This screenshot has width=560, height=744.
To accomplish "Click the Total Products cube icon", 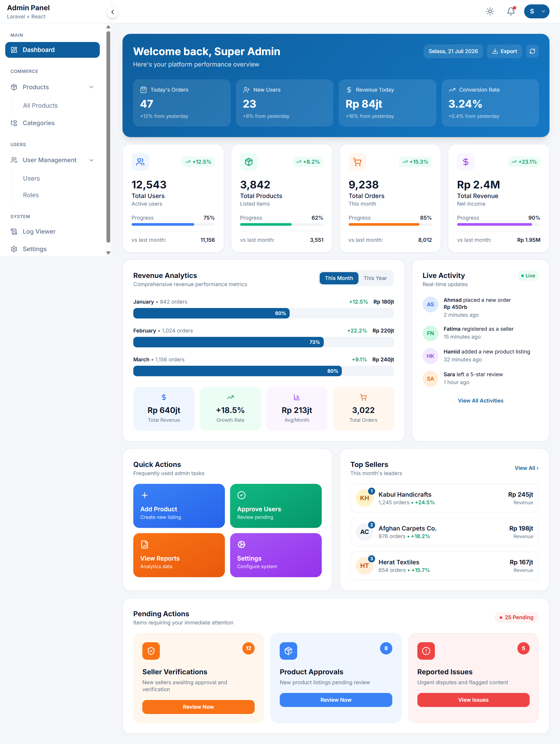I will 249,162.
